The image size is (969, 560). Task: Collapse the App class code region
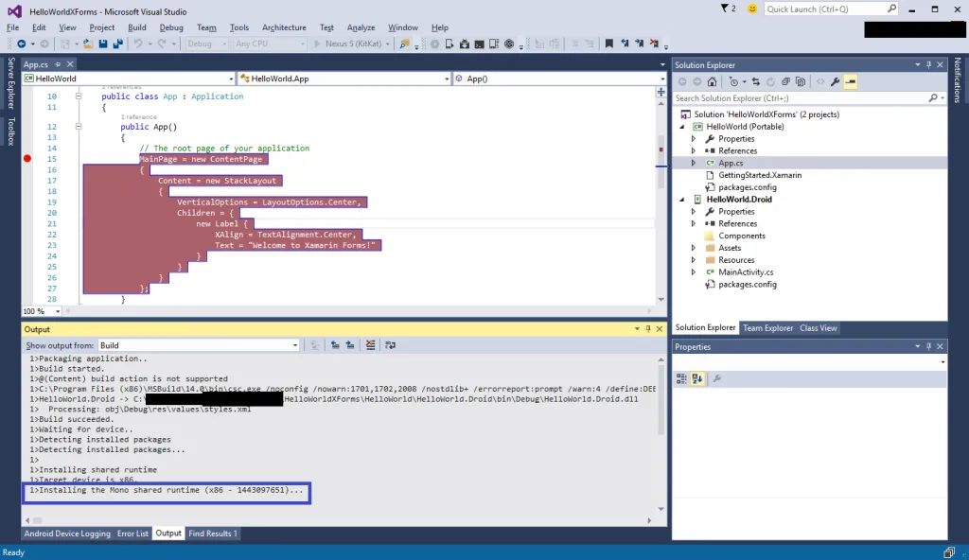click(x=79, y=96)
